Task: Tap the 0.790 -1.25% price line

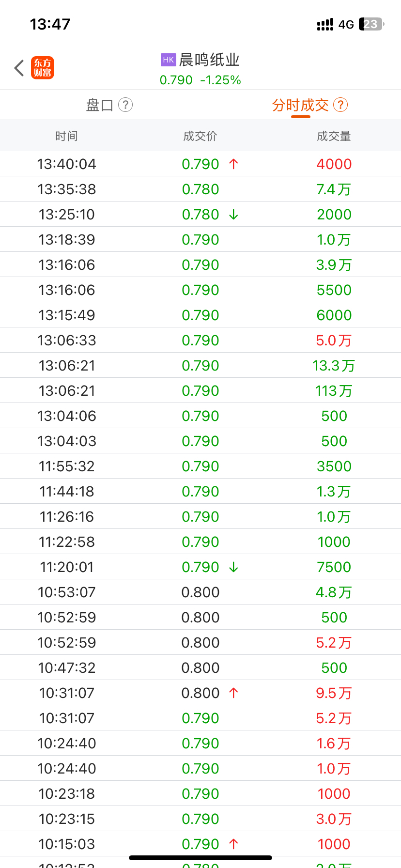Action: pyautogui.click(x=200, y=80)
